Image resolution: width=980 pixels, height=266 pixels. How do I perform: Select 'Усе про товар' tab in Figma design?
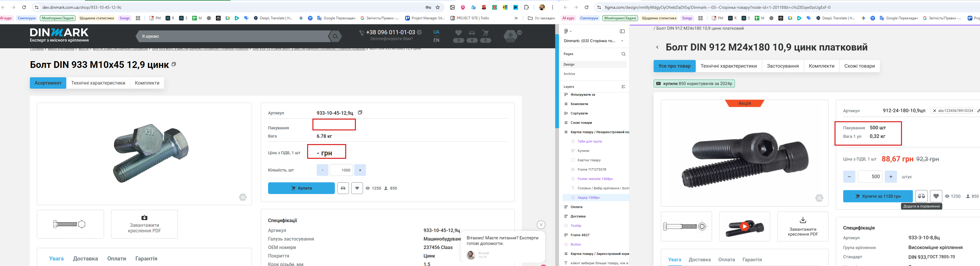(674, 66)
